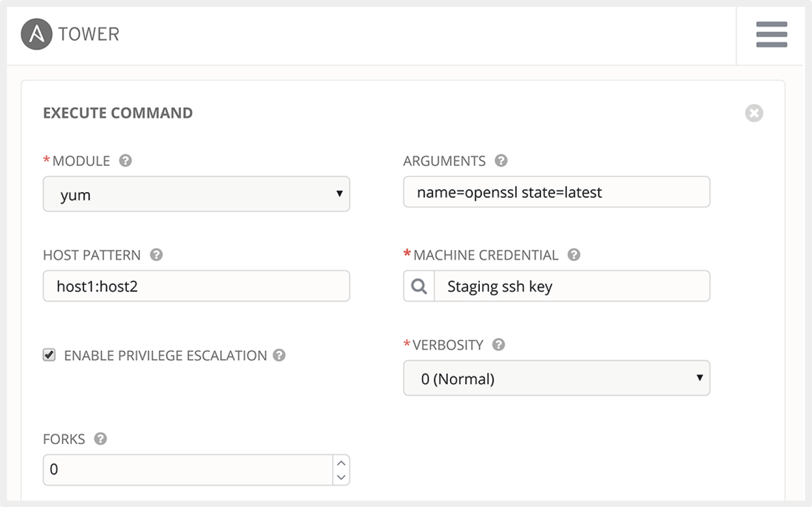Viewport: 812px width, 507px height.
Task: Open the machine credential search lookup
Action: 419,286
